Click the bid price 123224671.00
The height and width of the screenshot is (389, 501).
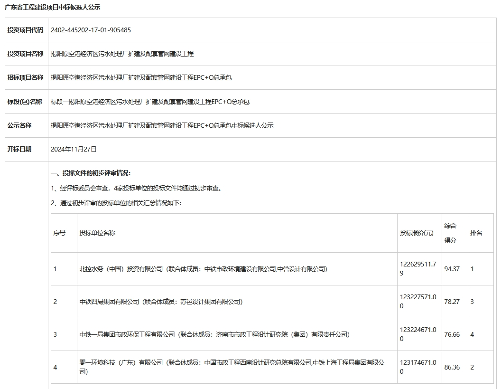point(418,334)
